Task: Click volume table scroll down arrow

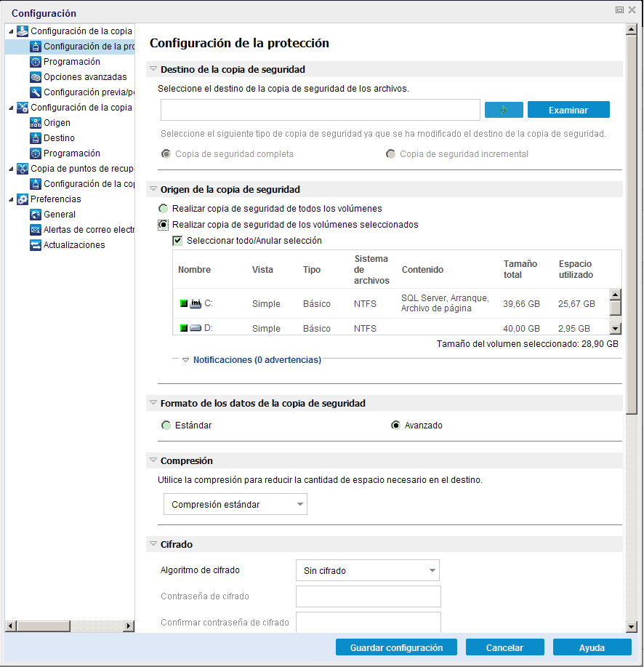Action: pos(616,328)
